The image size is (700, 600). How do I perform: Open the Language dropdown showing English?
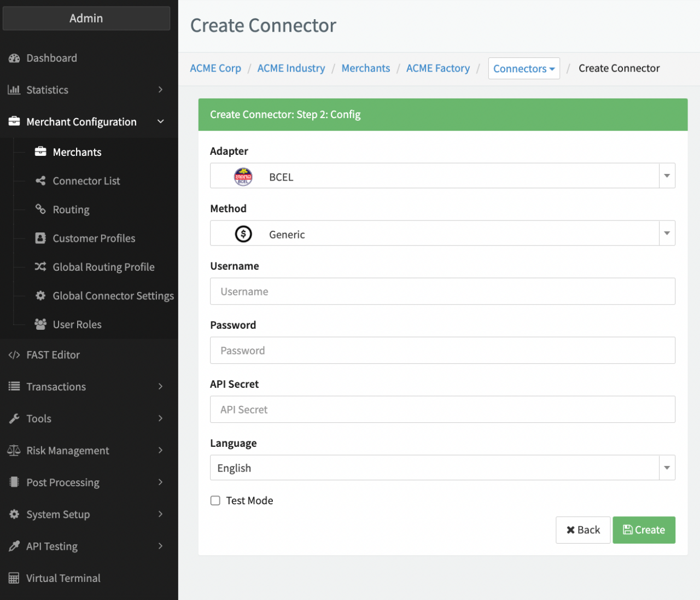click(442, 468)
